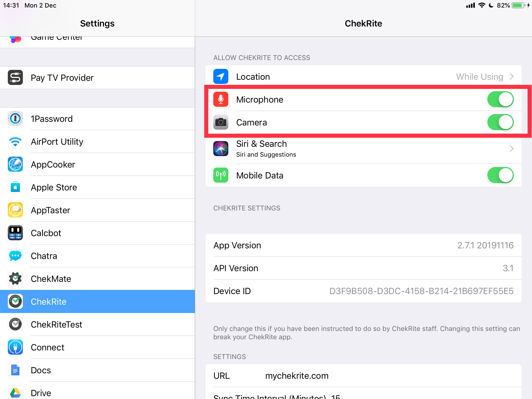
Task: Tap the Settings title header
Action: (97, 23)
